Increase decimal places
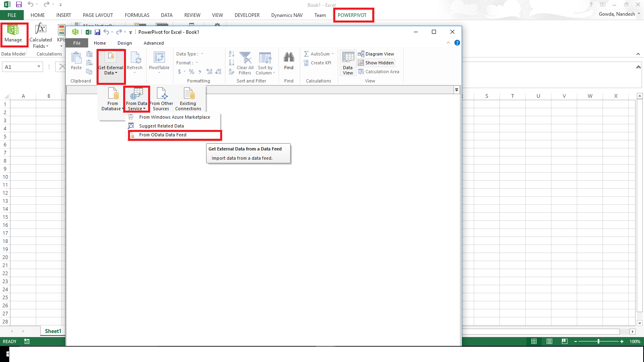644x362 pixels. pyautogui.click(x=209, y=72)
